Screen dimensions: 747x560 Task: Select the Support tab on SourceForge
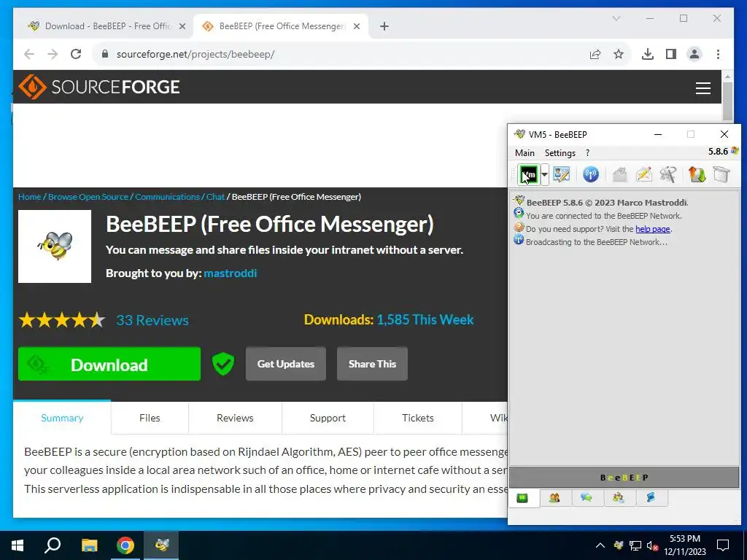(x=328, y=418)
